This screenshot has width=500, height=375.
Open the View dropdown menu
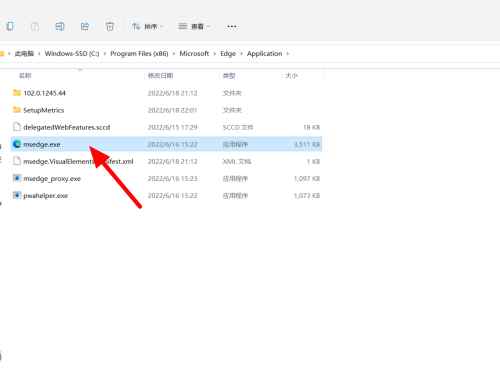194,26
